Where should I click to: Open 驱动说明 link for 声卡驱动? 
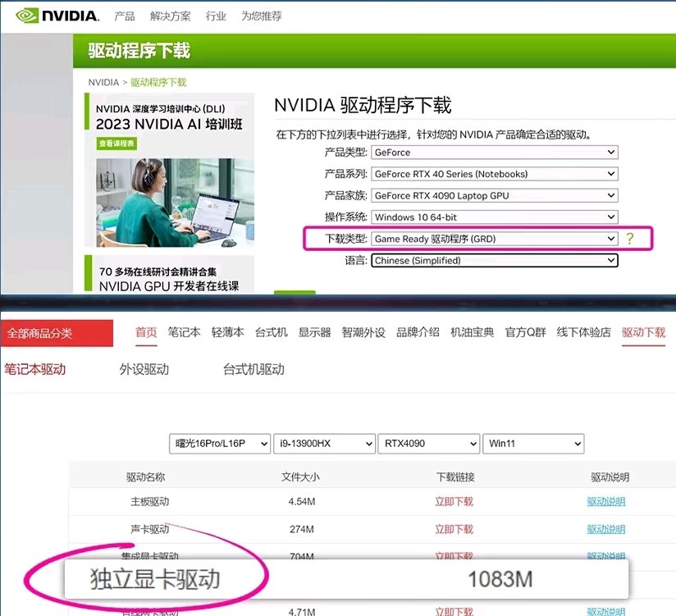(x=605, y=529)
